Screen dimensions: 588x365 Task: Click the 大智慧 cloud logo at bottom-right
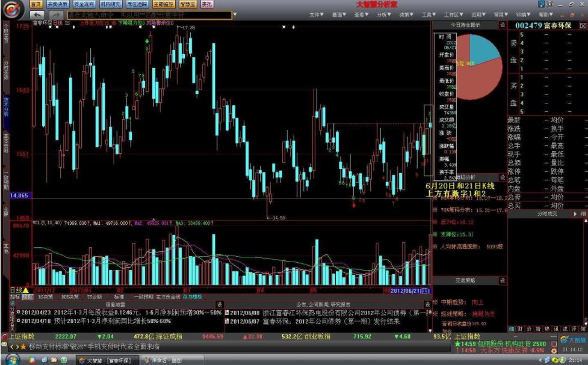pos(572,340)
